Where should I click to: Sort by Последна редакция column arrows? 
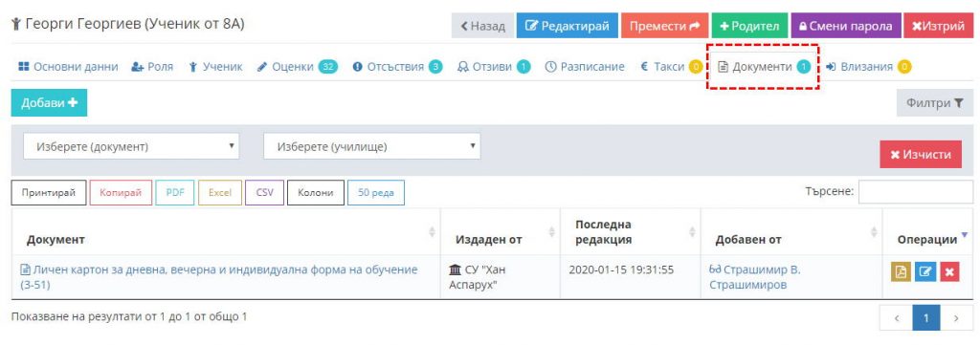pos(692,232)
